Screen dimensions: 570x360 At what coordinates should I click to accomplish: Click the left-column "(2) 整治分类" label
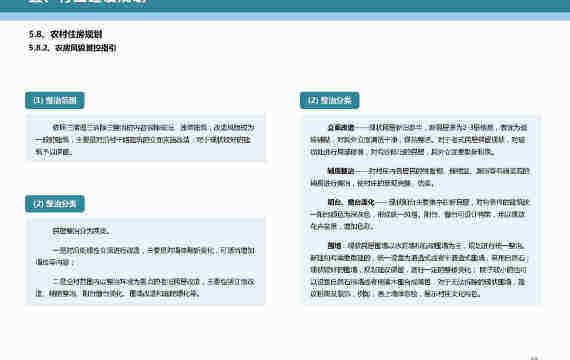click(55, 204)
